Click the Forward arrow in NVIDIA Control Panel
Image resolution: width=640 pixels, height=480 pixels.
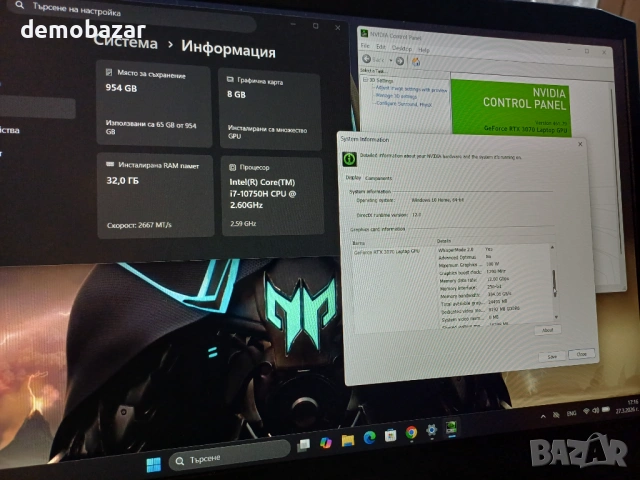coord(400,61)
